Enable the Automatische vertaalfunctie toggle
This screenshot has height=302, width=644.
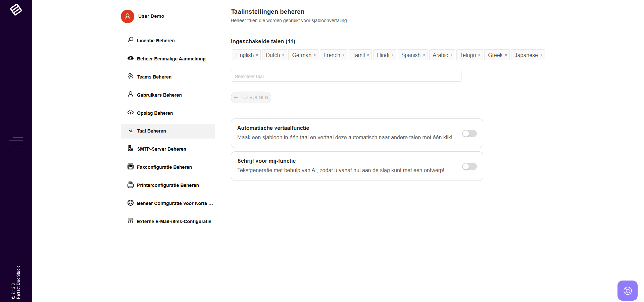(469, 134)
